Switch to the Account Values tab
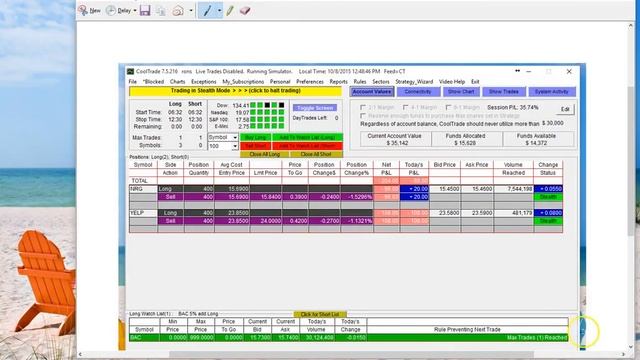 tap(371, 92)
